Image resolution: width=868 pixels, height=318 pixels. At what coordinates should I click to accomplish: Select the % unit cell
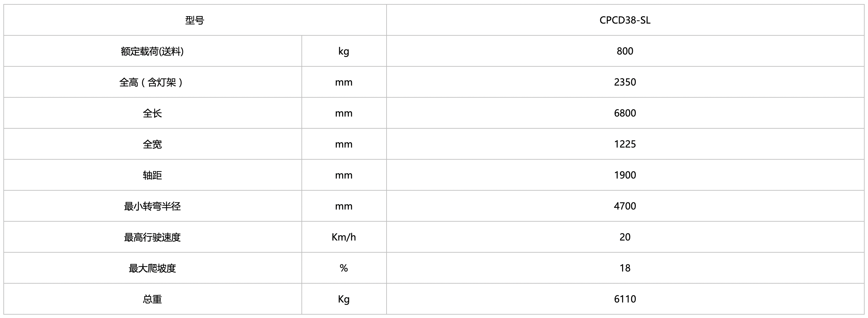(344, 268)
